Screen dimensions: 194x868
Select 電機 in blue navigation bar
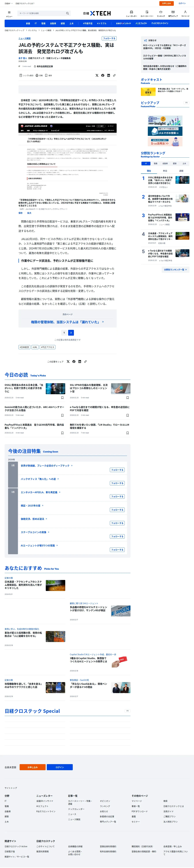tap(43, 24)
